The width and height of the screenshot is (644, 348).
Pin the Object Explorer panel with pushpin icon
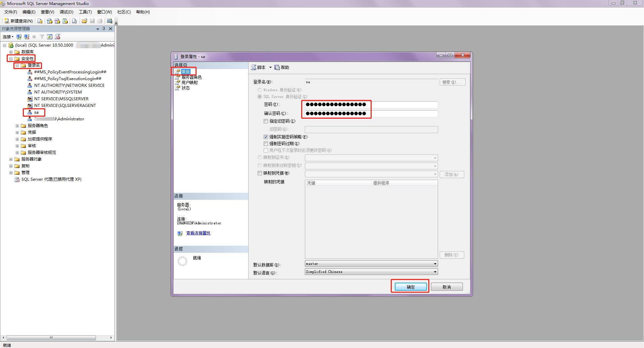104,29
